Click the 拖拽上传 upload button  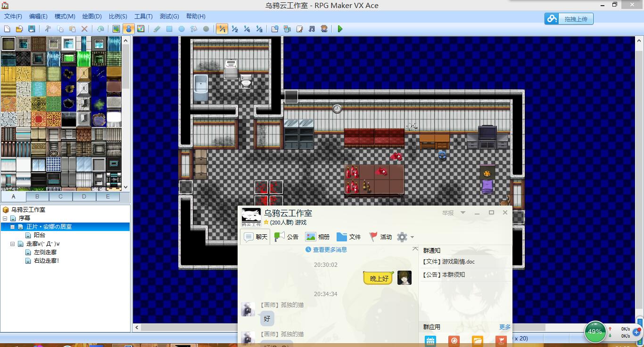click(x=569, y=19)
